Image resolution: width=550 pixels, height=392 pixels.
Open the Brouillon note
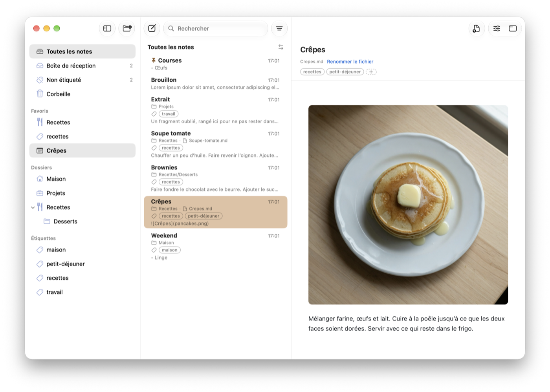(216, 83)
